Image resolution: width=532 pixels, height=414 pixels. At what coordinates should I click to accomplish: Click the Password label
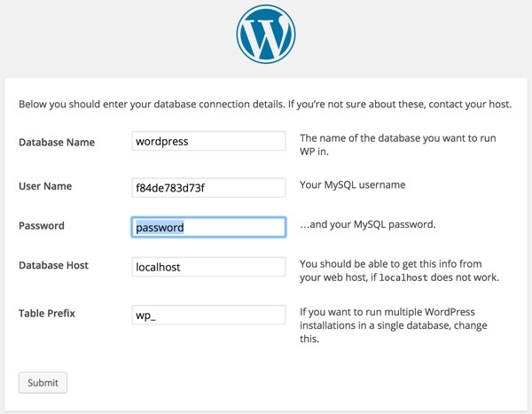pos(42,226)
